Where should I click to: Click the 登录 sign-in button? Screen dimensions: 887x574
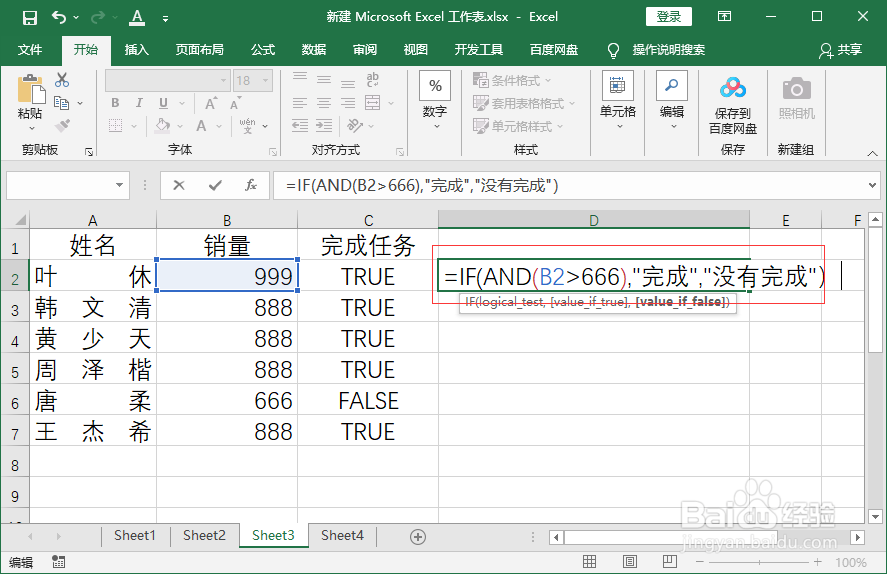669,16
